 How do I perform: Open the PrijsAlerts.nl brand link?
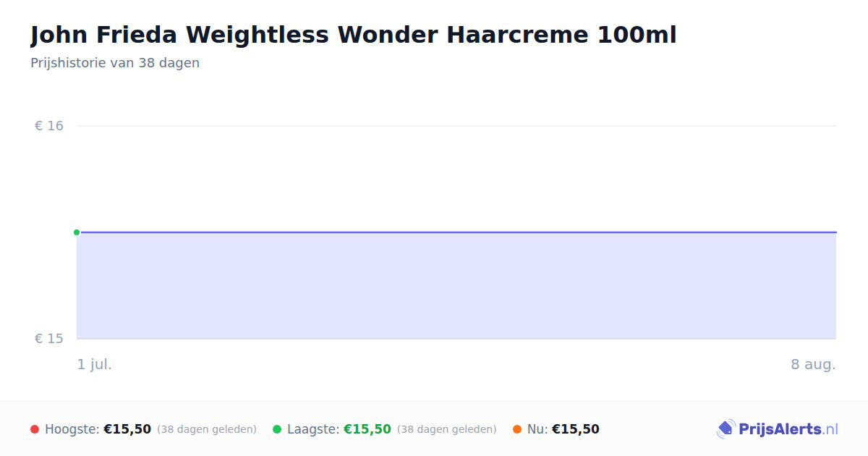tap(778, 429)
